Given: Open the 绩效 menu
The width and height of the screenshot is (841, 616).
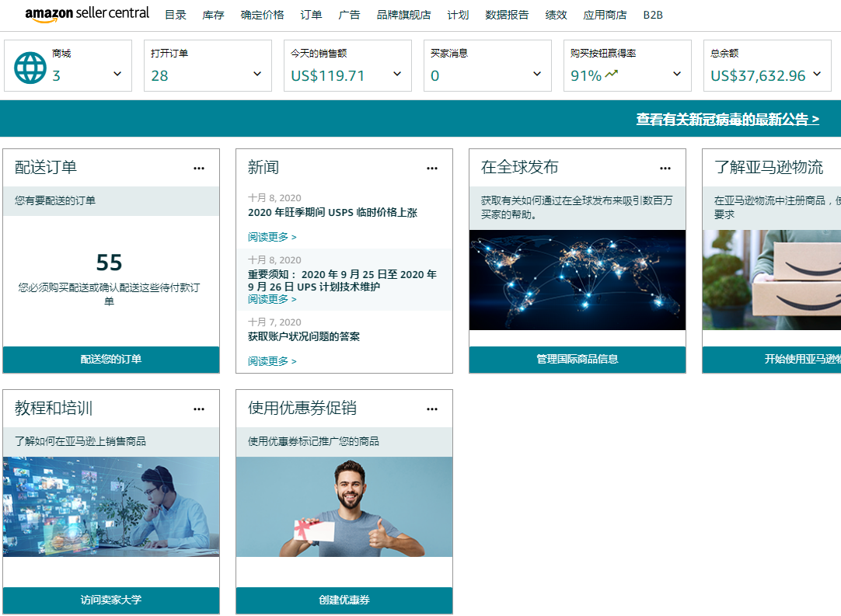Looking at the screenshot, I should 557,15.
